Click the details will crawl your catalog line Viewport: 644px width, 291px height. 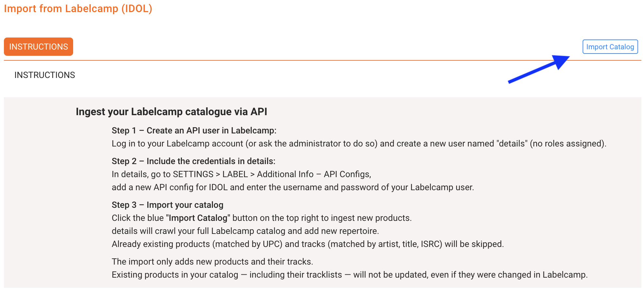[245, 231]
